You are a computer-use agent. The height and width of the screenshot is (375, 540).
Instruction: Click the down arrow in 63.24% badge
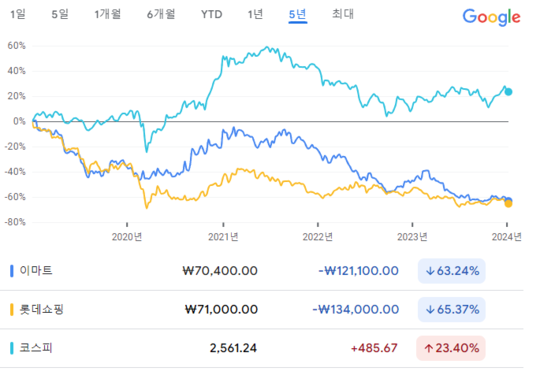click(x=430, y=271)
